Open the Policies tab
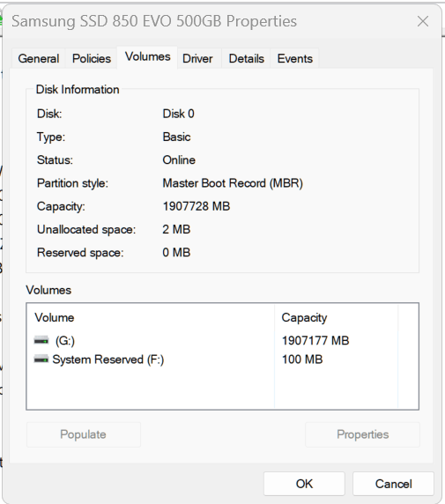The width and height of the screenshot is (445, 504). [92, 58]
